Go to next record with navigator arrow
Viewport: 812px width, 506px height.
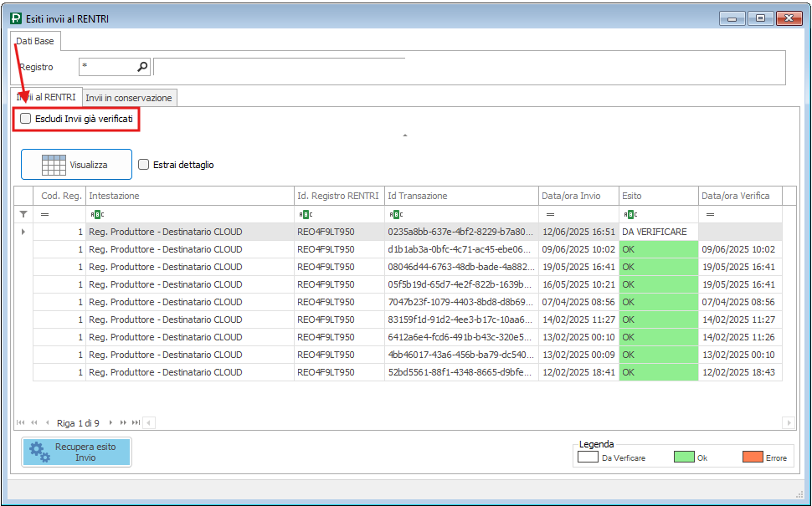click(x=110, y=423)
